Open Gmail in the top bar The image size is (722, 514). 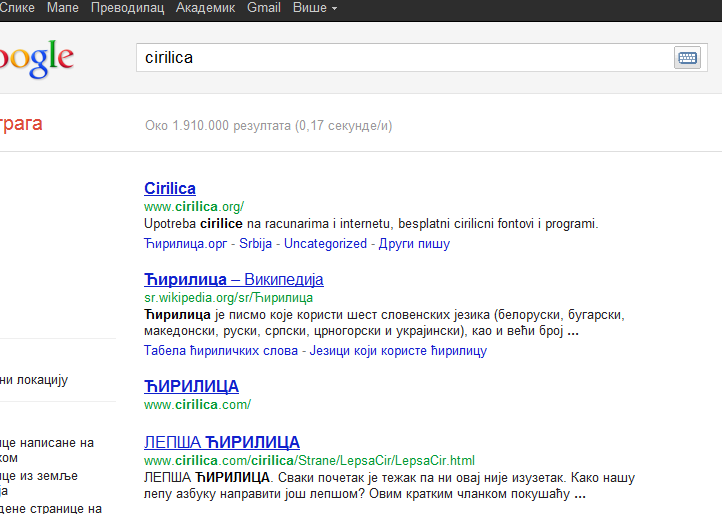(x=264, y=8)
